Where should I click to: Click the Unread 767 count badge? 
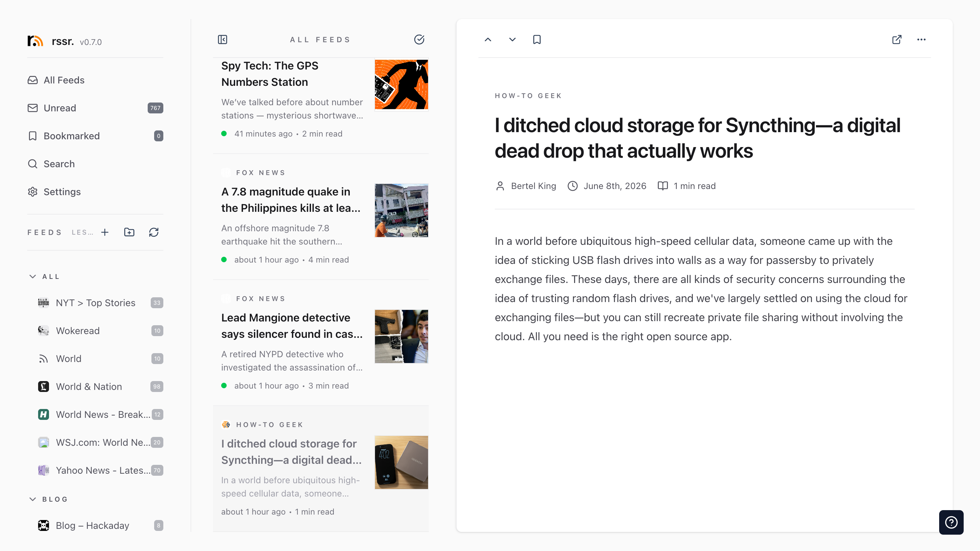click(x=155, y=108)
